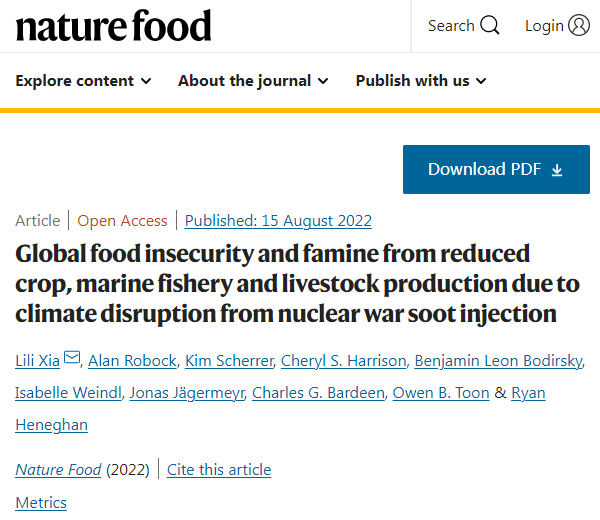Click the envelope icon beside Lili Xia
Viewport: 600px width, 520px height.
(72, 359)
